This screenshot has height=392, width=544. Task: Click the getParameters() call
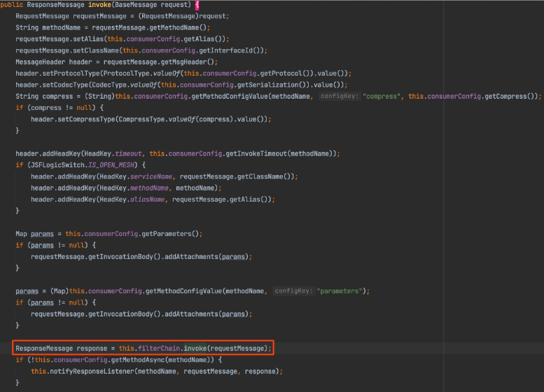coord(170,234)
